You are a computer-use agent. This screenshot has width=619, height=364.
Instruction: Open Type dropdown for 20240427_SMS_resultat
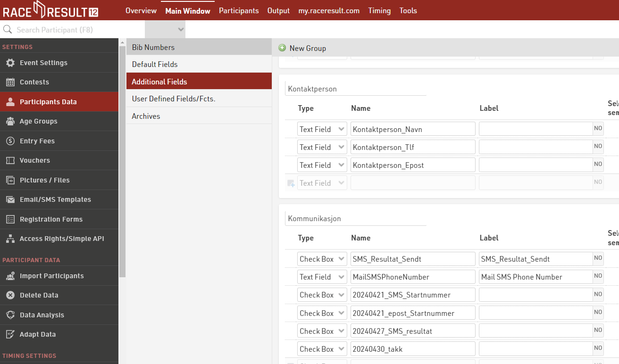(x=322, y=331)
